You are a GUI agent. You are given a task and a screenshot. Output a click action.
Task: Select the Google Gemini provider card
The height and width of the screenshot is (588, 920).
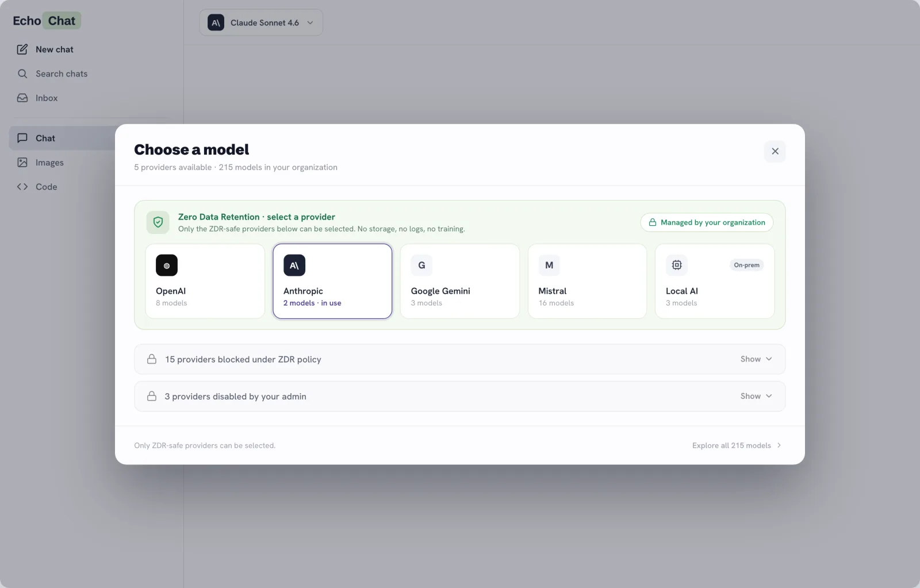pos(460,281)
